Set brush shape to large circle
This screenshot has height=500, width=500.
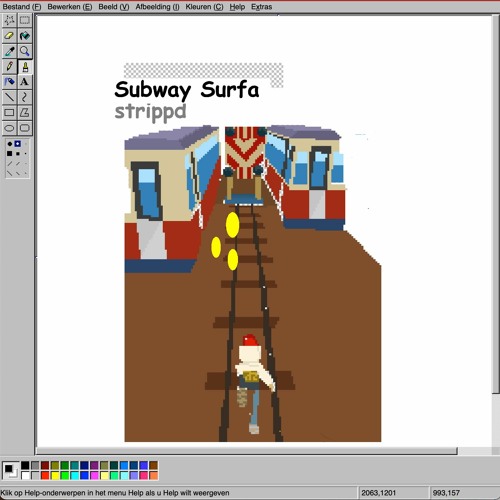10,144
